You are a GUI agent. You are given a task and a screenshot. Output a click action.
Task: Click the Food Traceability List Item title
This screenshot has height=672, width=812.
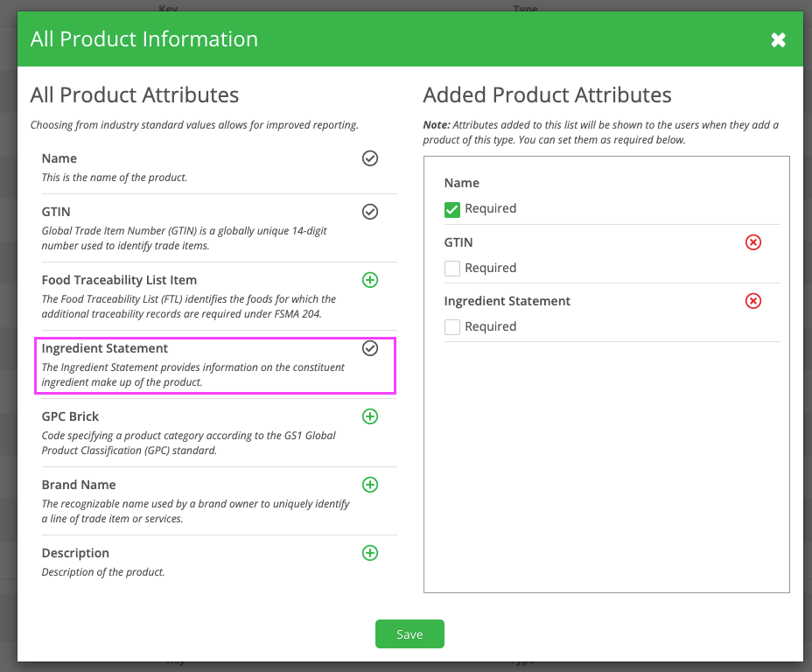pyautogui.click(x=119, y=280)
